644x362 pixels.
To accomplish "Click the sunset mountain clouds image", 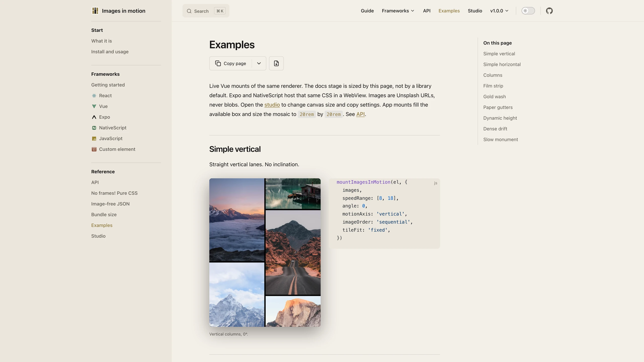I will (237, 220).
